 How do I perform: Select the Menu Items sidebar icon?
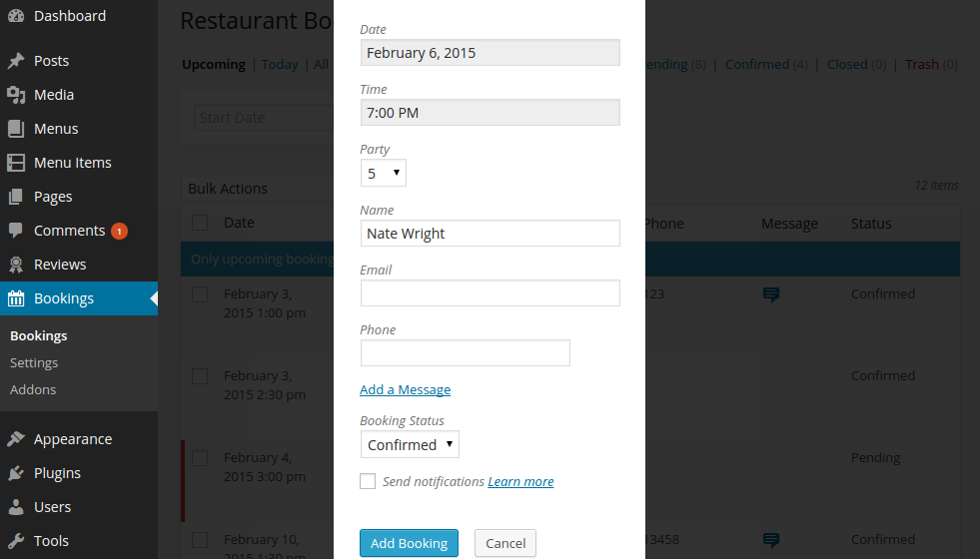(x=16, y=163)
